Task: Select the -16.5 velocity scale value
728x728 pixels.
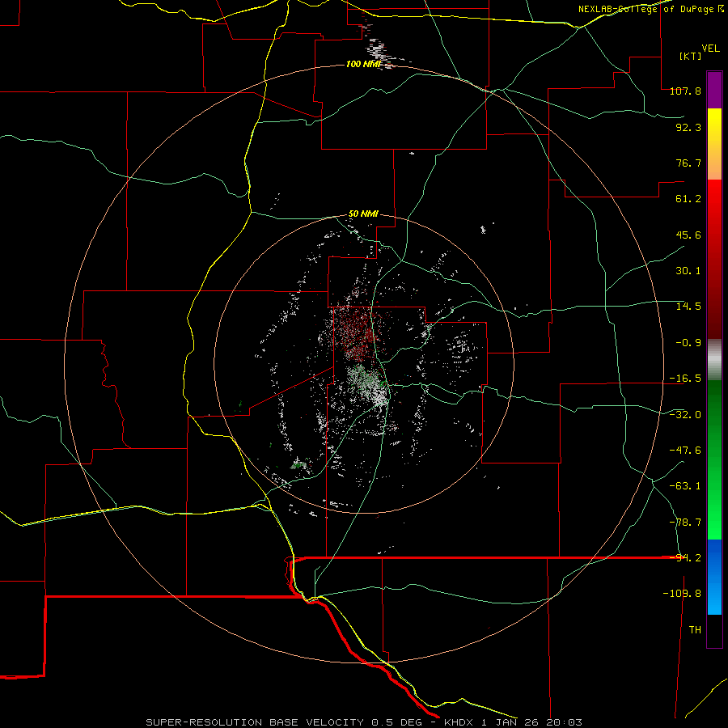Action: [x=685, y=379]
